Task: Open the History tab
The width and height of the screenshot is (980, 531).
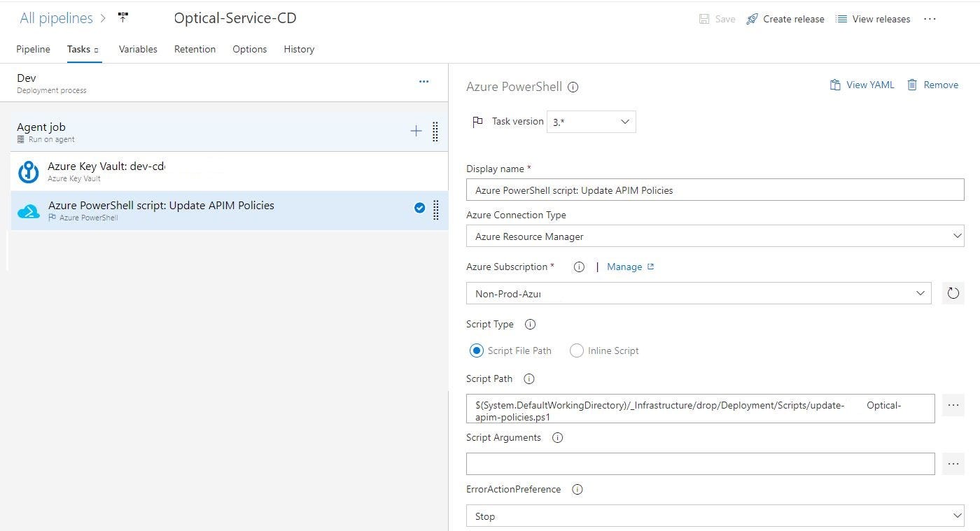Action: tap(299, 49)
